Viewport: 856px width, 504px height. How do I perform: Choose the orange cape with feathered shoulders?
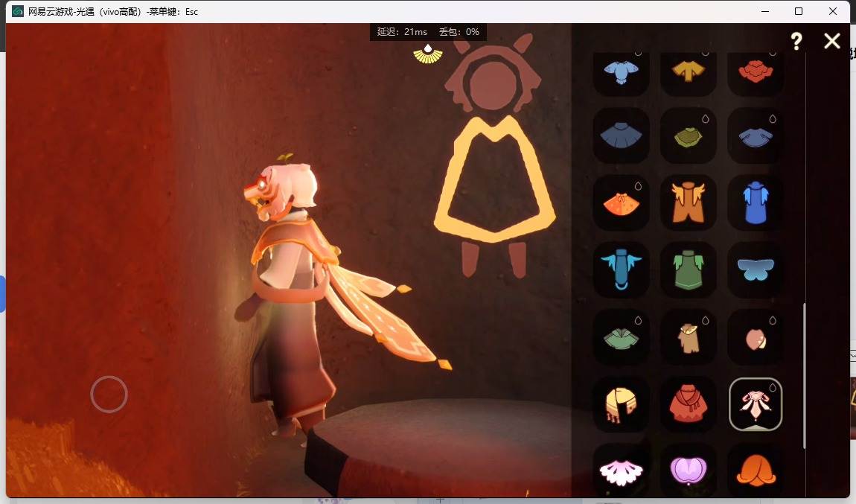tap(689, 202)
